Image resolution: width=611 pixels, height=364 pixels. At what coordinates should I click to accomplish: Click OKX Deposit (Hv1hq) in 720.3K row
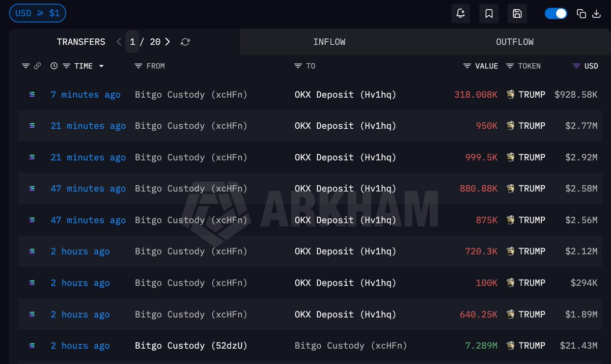pyautogui.click(x=345, y=251)
